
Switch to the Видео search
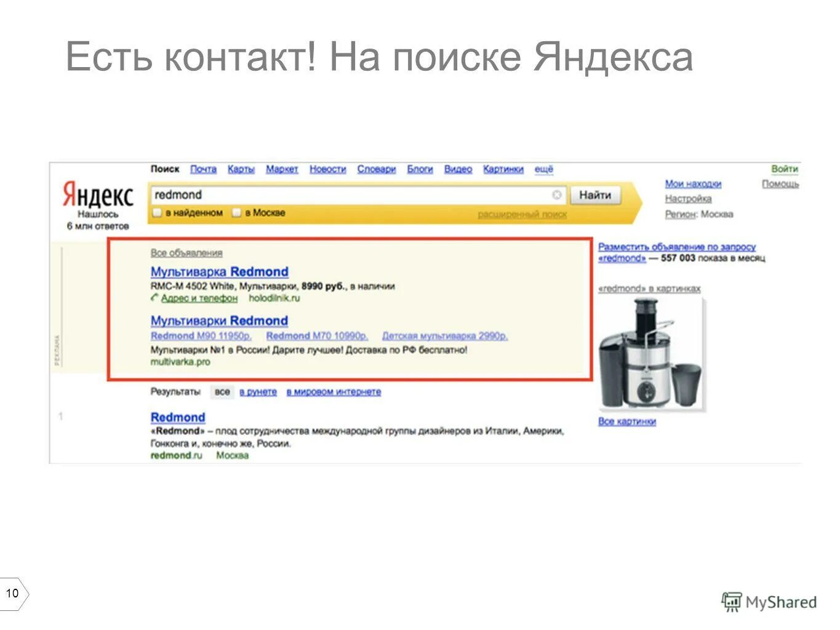(x=458, y=169)
